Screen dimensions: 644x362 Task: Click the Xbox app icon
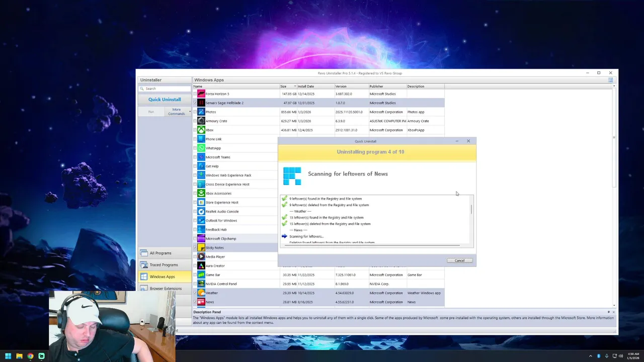pos(201,130)
